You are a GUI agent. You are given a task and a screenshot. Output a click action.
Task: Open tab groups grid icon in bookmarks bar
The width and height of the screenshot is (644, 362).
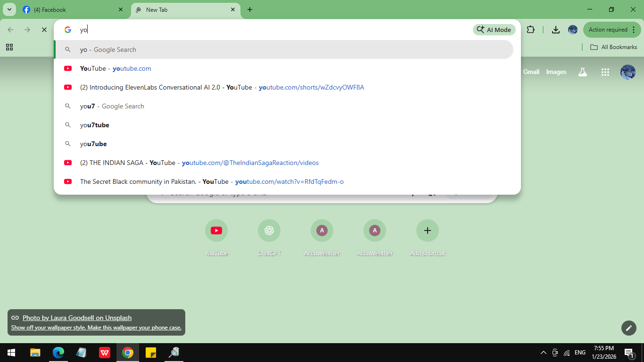9,47
